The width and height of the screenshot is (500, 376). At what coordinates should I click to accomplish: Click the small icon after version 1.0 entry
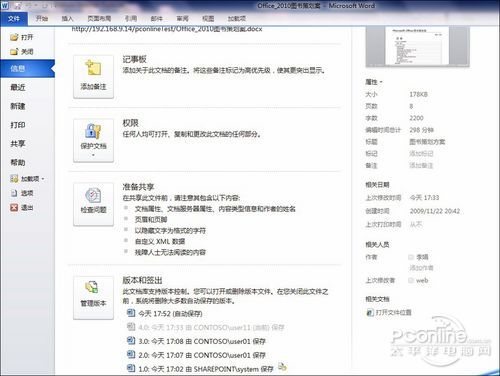click(x=282, y=367)
